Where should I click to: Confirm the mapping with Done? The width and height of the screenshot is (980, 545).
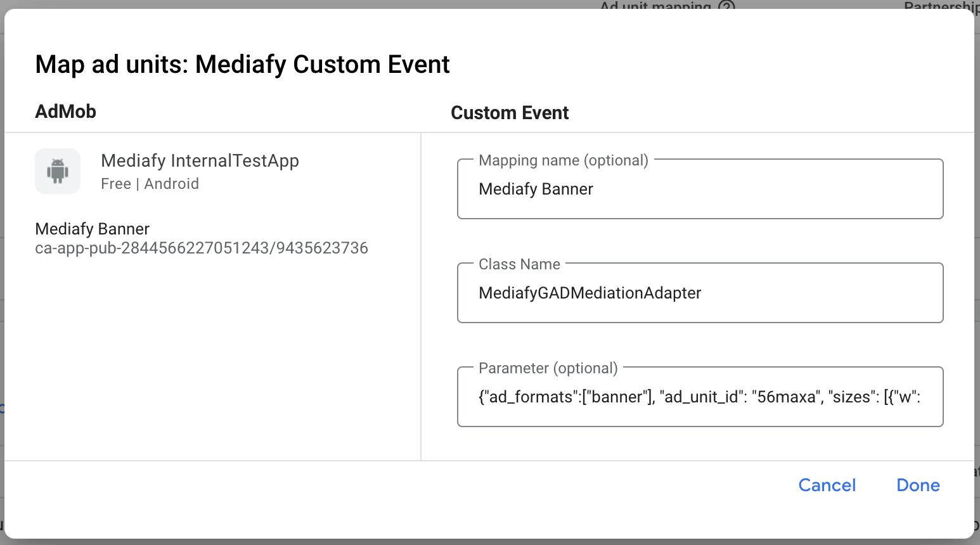(918, 485)
